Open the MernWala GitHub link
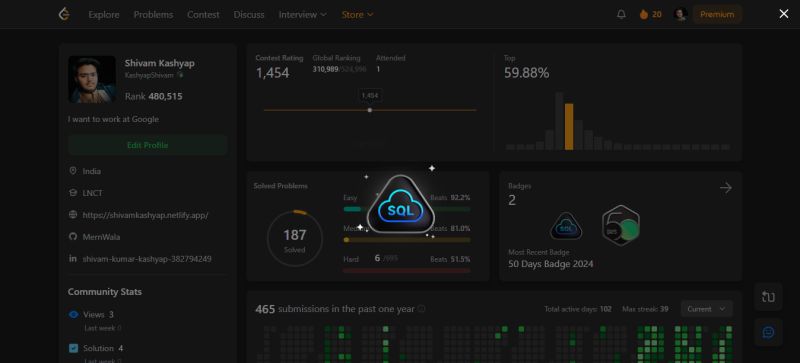This screenshot has height=363, width=800. pyautogui.click(x=102, y=237)
